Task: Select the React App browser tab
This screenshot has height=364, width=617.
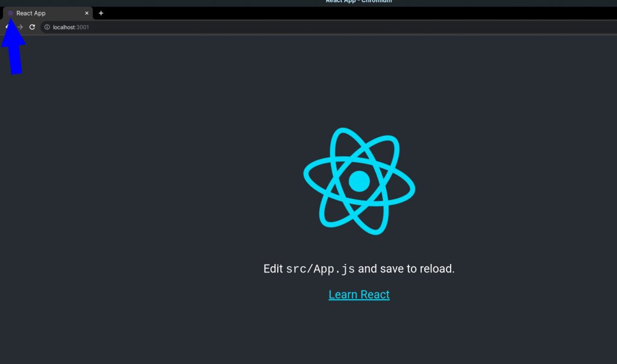Action: [48, 13]
